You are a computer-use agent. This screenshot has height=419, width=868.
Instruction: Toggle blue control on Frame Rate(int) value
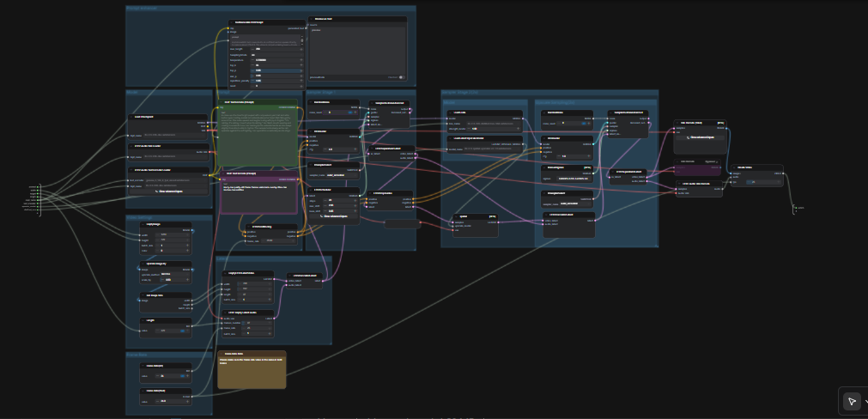(182, 376)
